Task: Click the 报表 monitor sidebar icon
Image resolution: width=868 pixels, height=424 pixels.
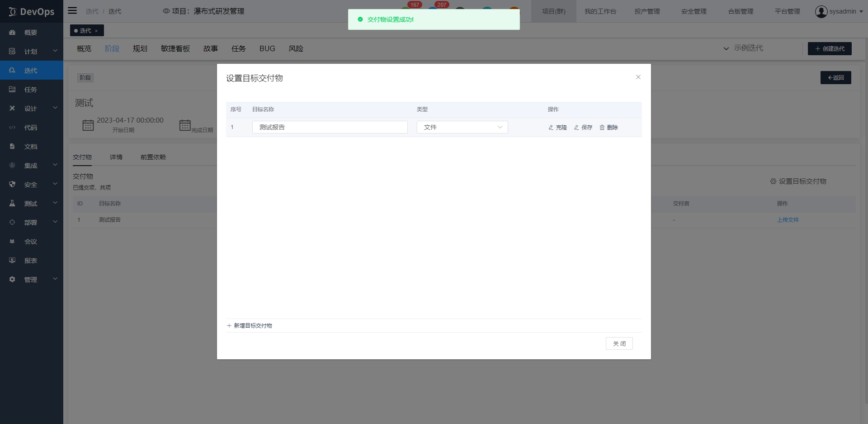Action: (12, 261)
